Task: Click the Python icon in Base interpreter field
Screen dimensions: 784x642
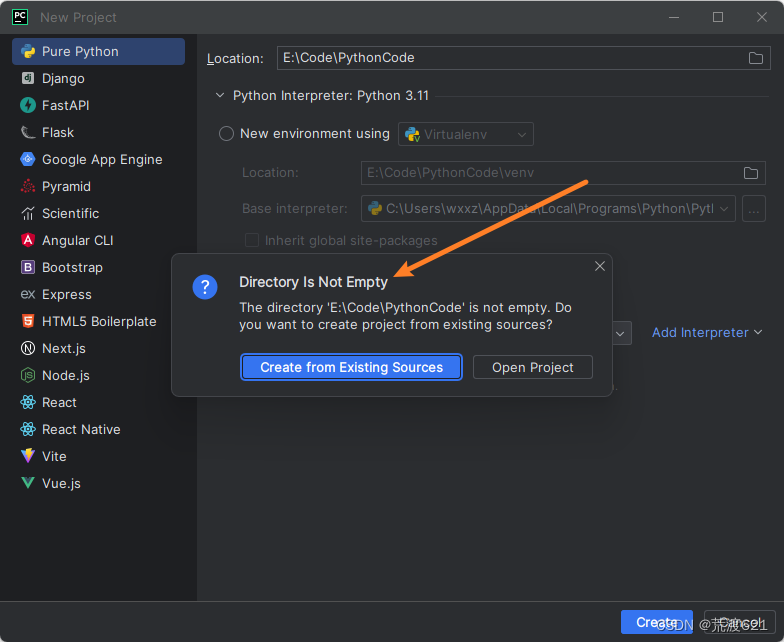Action: pos(374,208)
